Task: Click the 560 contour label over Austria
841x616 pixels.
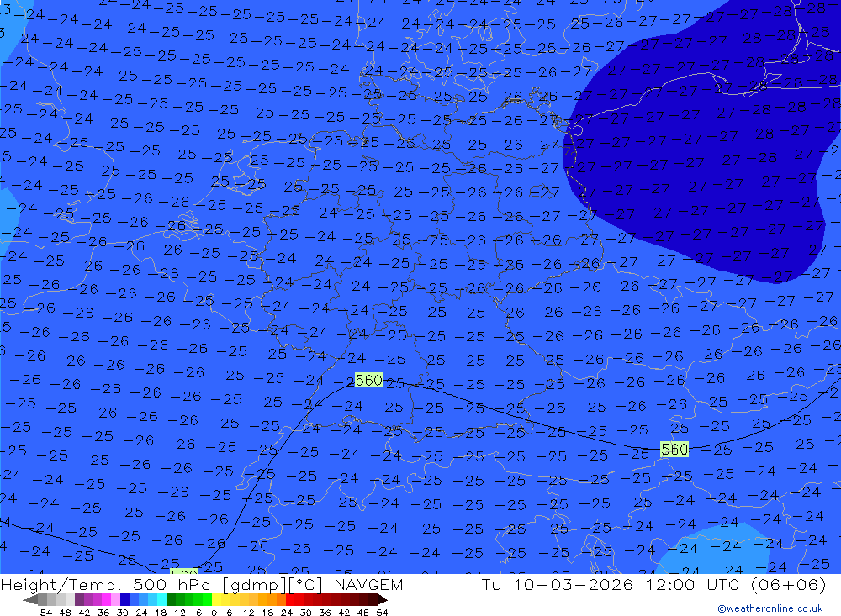Action: (x=674, y=449)
